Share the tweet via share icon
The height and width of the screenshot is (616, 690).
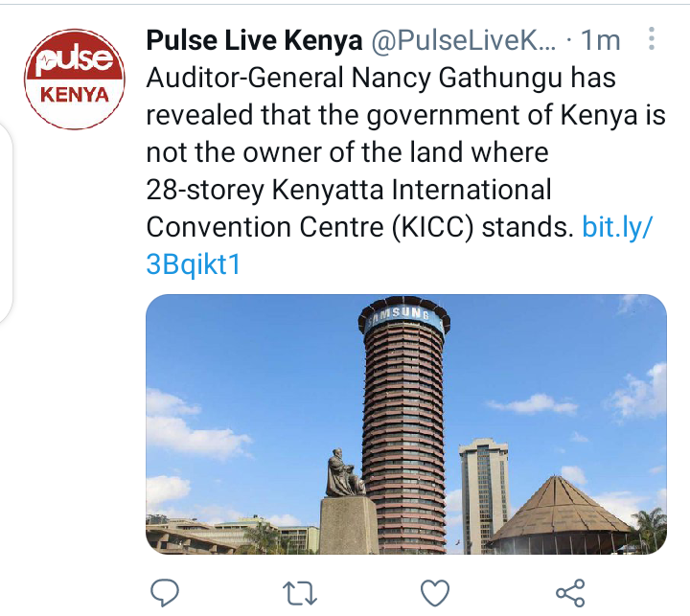(571, 593)
